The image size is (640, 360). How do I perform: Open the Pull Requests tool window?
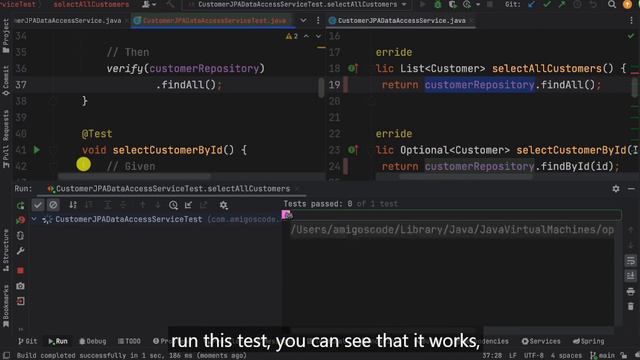coord(6,139)
